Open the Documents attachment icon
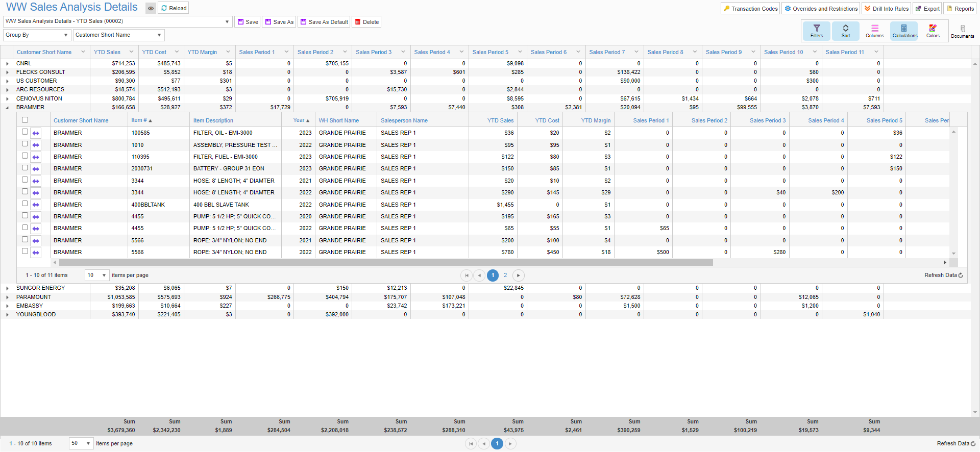 [x=962, y=31]
